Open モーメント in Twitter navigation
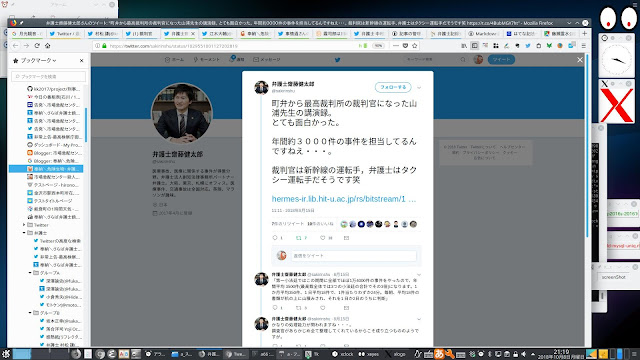This screenshot has width=640, height=360. 207,60
